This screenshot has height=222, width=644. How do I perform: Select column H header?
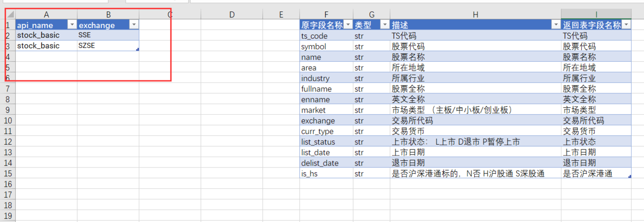click(x=475, y=15)
